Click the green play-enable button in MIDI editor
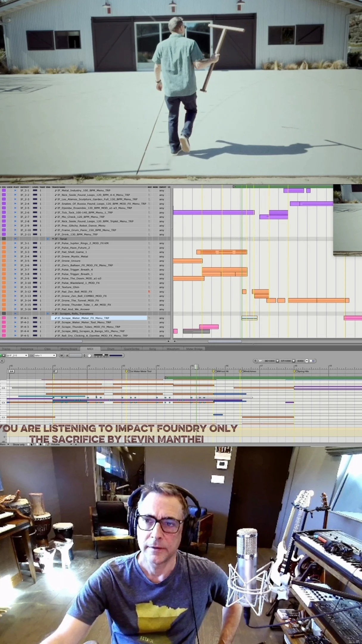Viewport: 362px width, 644px height. [x=1, y=355]
